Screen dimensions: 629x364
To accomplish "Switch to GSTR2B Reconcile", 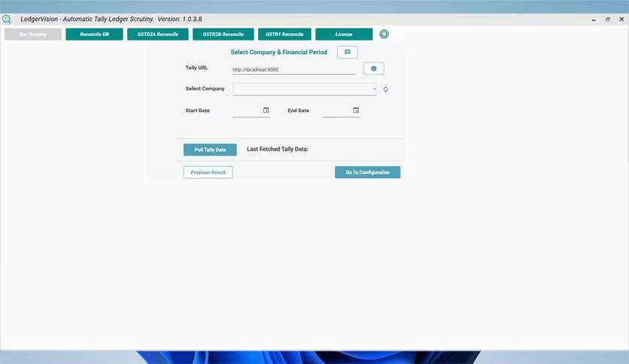I will click(x=223, y=34).
